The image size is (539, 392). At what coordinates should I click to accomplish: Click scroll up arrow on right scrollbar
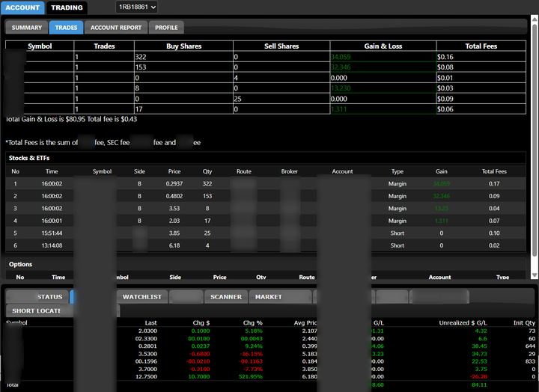coord(535,19)
